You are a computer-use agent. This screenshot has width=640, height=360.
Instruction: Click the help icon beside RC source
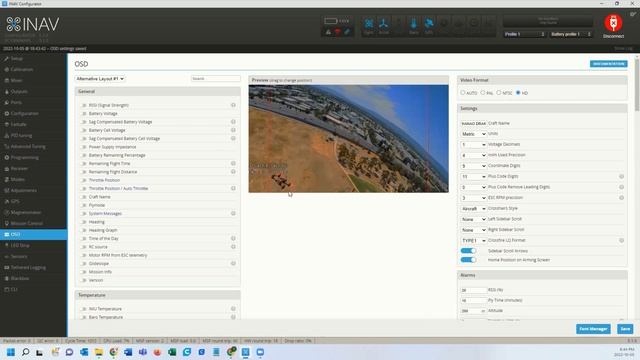pos(233,247)
